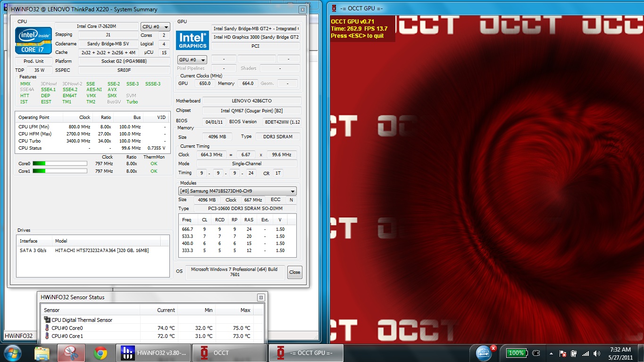Screen dimensions: 644x362
Task: Click the Operating Point column header
Action: pos(39,118)
